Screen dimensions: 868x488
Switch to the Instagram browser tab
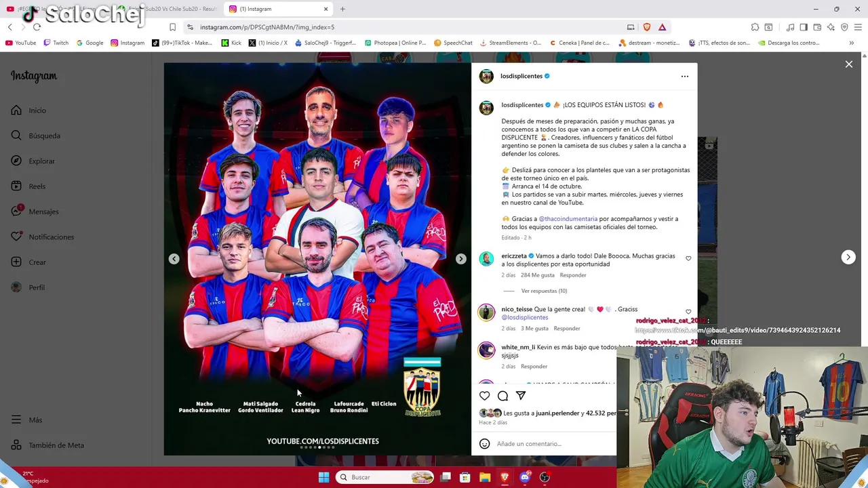point(278,9)
